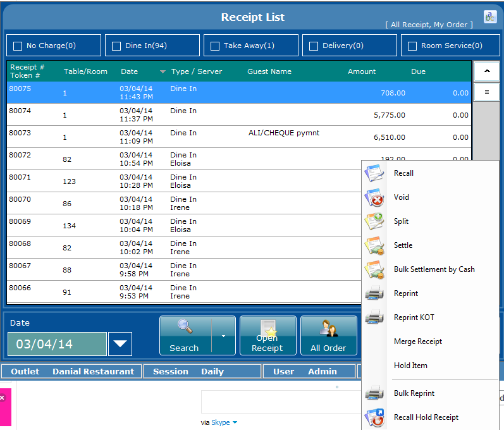Click the Bulk Settlement by Cash icon
The height and width of the screenshot is (430, 504).
pyautogui.click(x=374, y=269)
